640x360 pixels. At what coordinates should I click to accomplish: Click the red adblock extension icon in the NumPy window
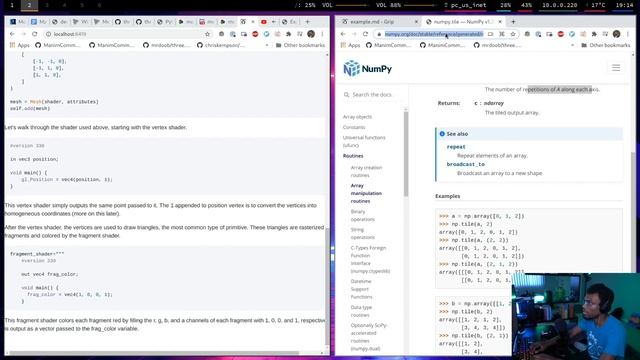click(561, 34)
